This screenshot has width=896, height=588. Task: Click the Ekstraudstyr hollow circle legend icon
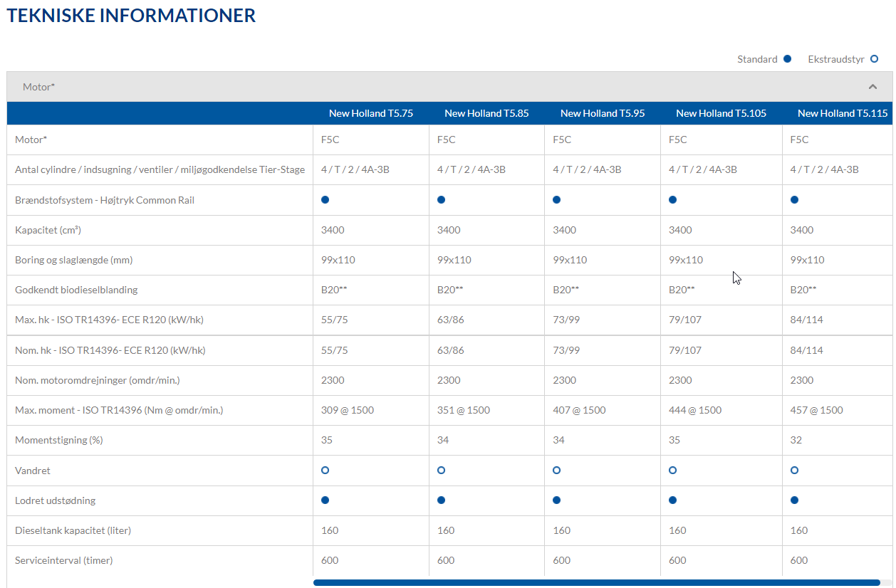874,59
